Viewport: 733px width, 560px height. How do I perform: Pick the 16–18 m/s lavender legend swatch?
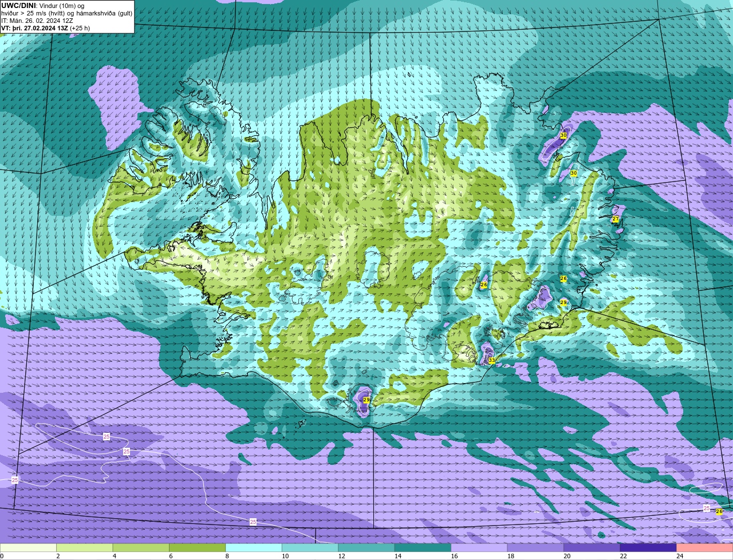[x=479, y=548]
